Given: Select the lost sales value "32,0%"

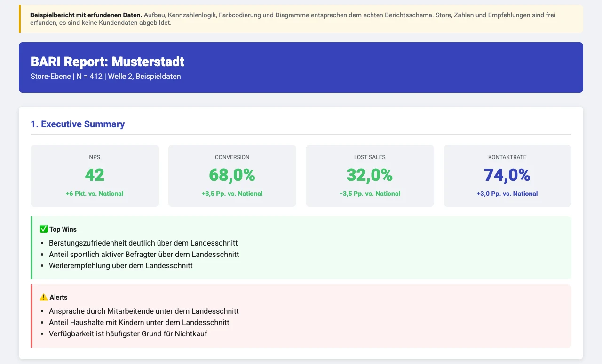Looking at the screenshot, I should (x=370, y=175).
